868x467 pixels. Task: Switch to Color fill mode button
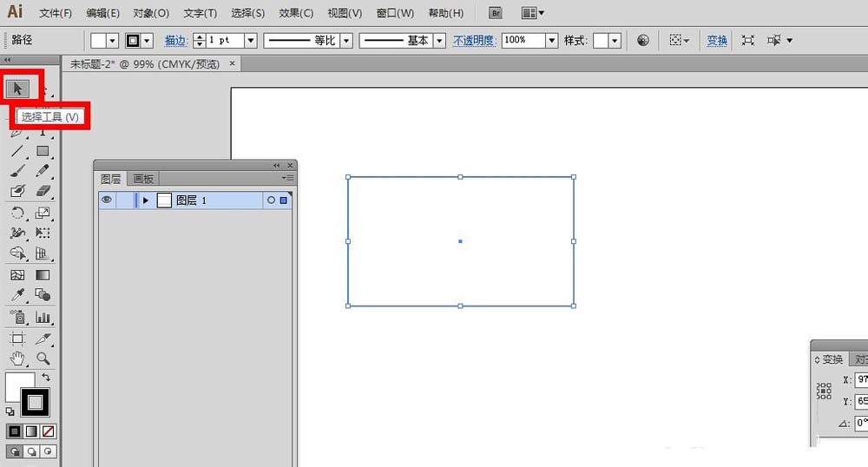point(15,431)
